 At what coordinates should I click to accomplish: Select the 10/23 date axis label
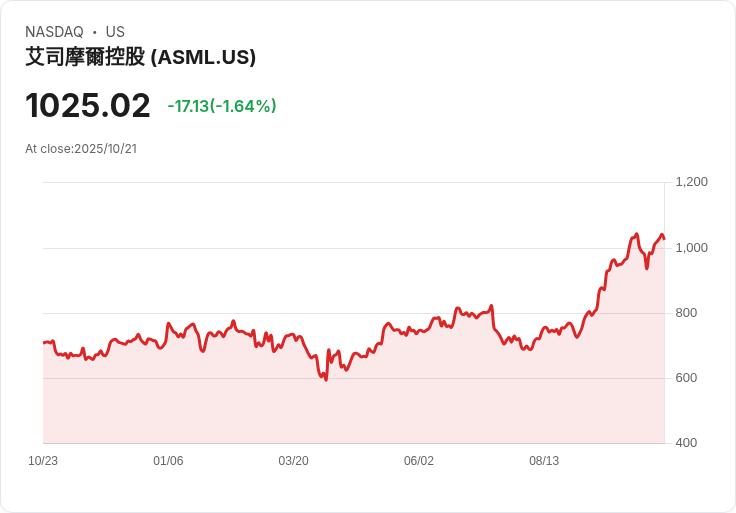43,461
